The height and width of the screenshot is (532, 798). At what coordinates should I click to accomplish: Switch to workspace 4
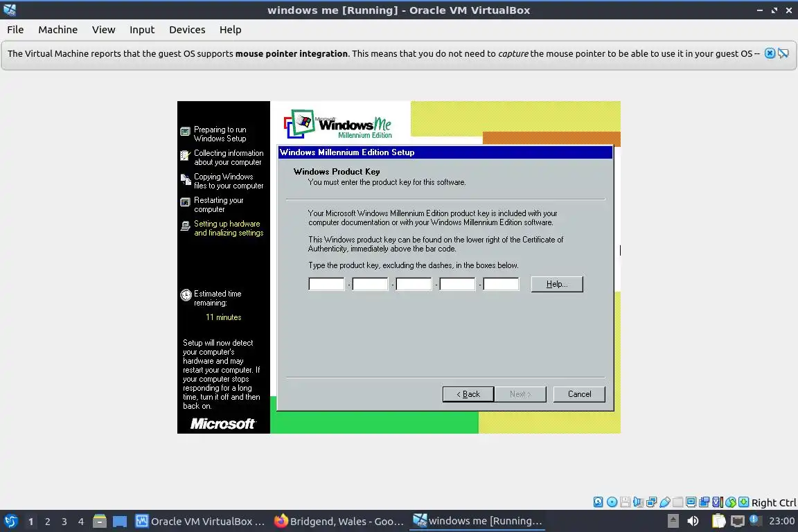(81, 522)
